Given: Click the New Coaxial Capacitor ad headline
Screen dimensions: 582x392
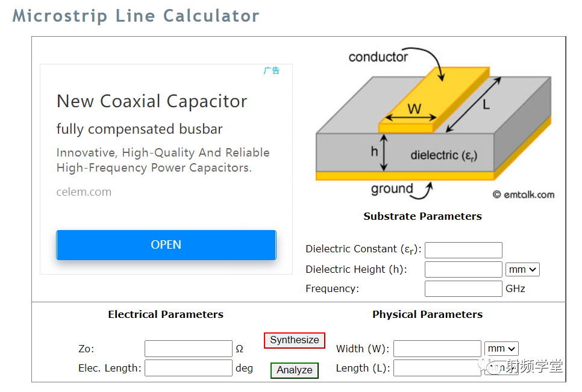Looking at the screenshot, I should [151, 101].
